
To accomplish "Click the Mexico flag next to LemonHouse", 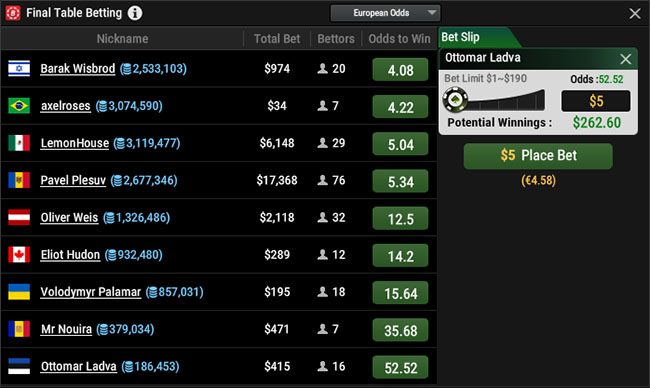I will tap(19, 143).
